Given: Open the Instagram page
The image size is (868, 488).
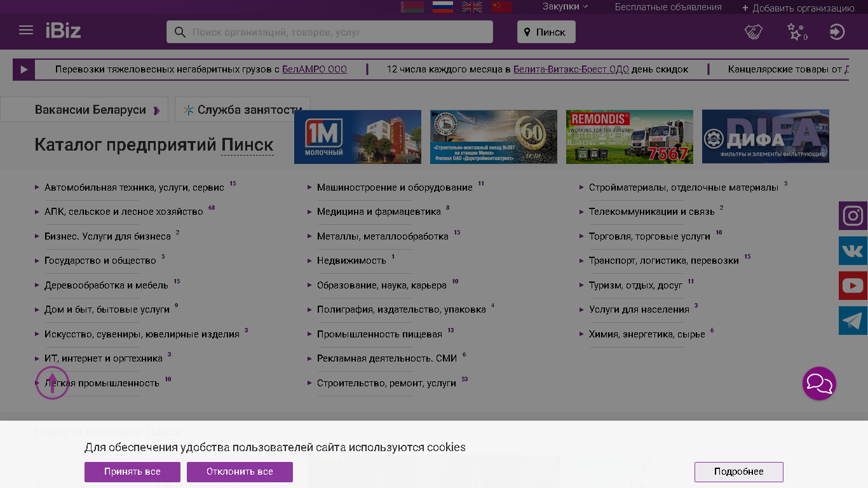Looking at the screenshot, I should coord(853,216).
